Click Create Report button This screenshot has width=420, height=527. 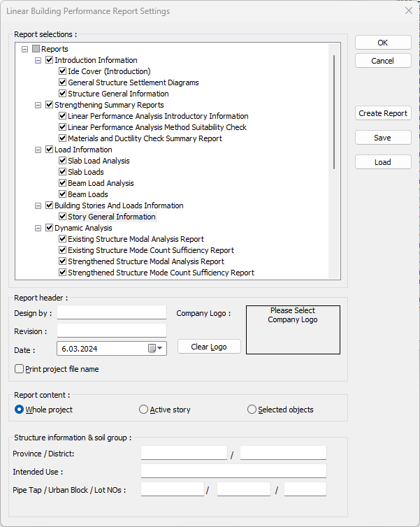click(x=383, y=113)
